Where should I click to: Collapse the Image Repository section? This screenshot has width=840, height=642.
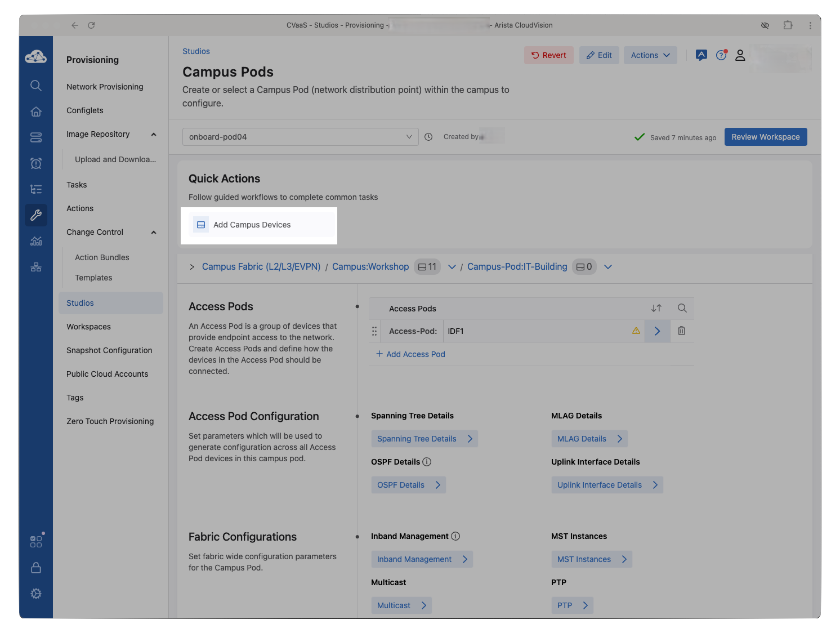(154, 135)
